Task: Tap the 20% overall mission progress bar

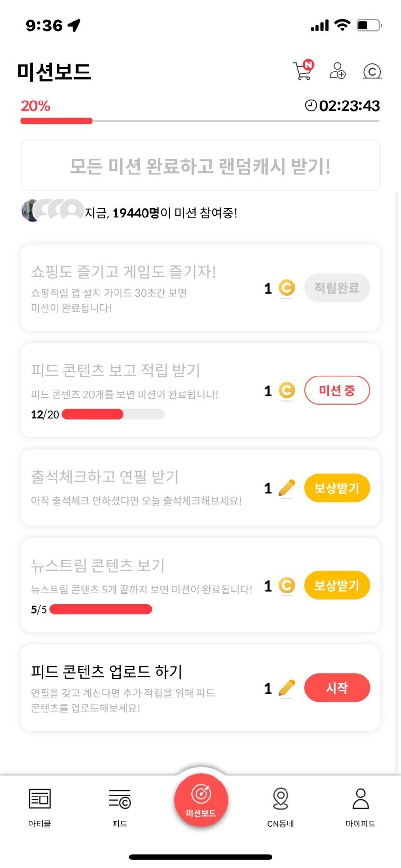Action: (200, 121)
